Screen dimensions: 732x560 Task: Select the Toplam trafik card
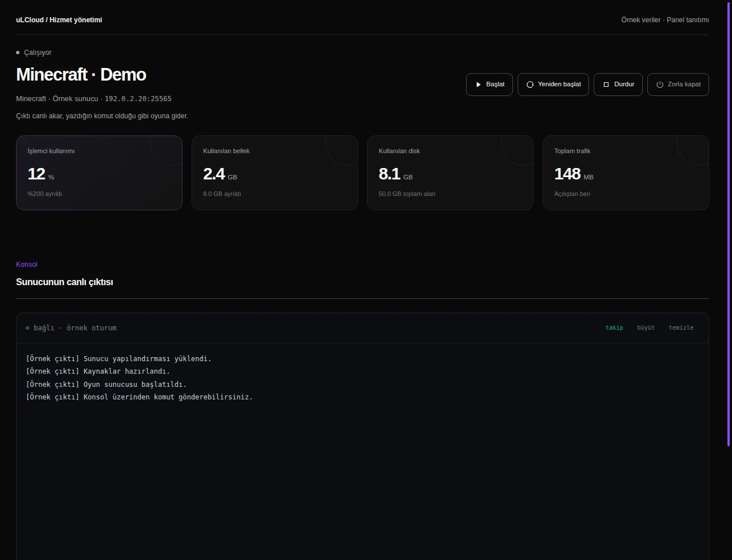[626, 173]
